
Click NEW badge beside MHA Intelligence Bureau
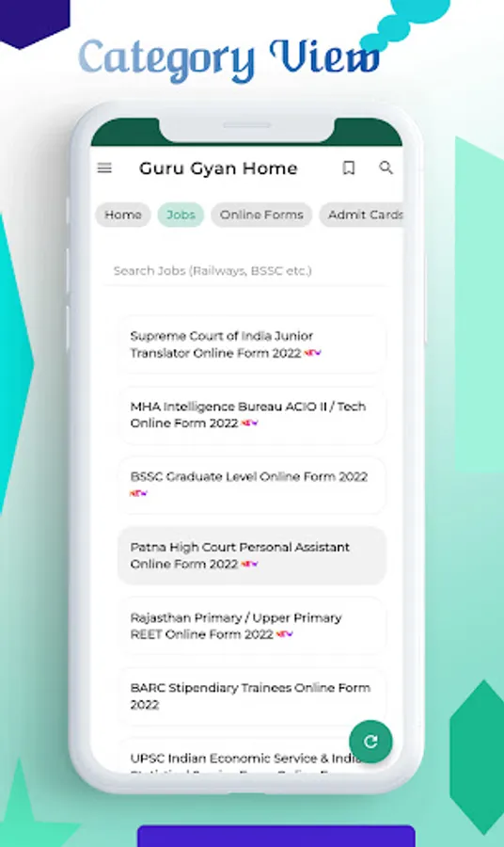point(249,423)
